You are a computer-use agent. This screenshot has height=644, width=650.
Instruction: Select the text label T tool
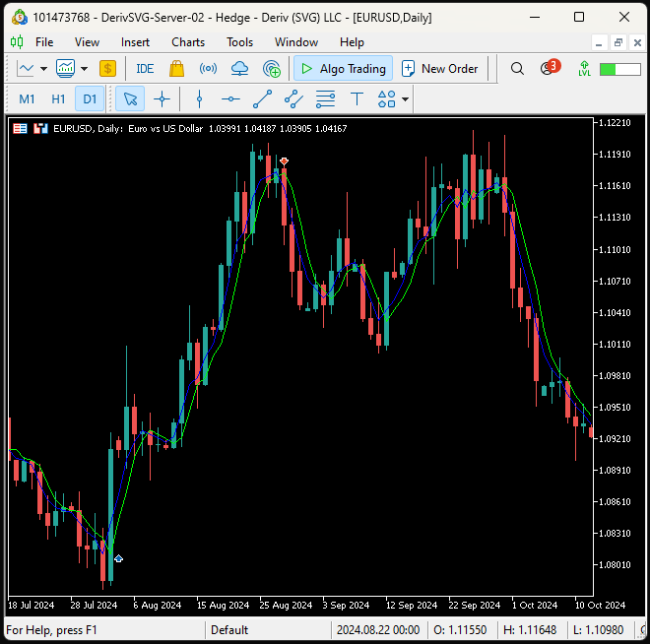(357, 99)
